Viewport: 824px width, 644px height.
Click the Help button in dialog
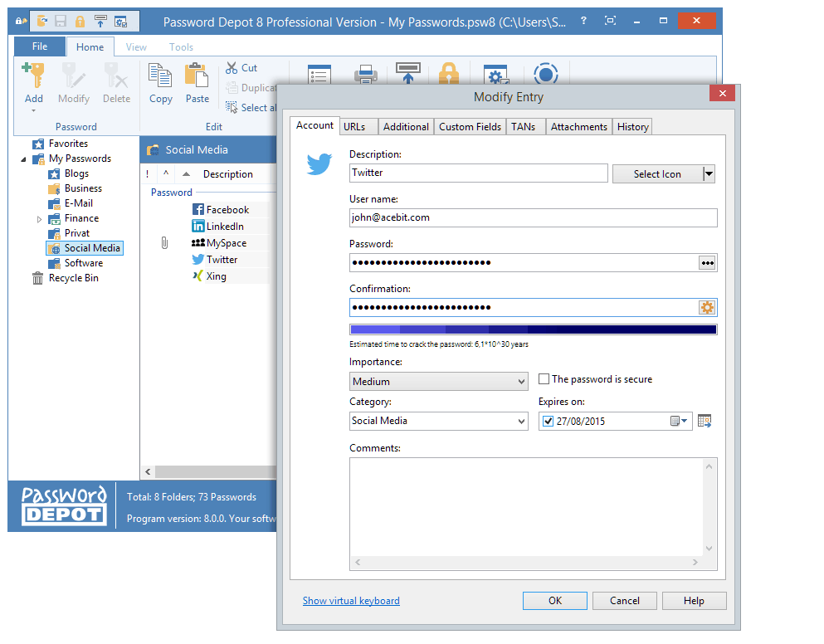pos(694,601)
